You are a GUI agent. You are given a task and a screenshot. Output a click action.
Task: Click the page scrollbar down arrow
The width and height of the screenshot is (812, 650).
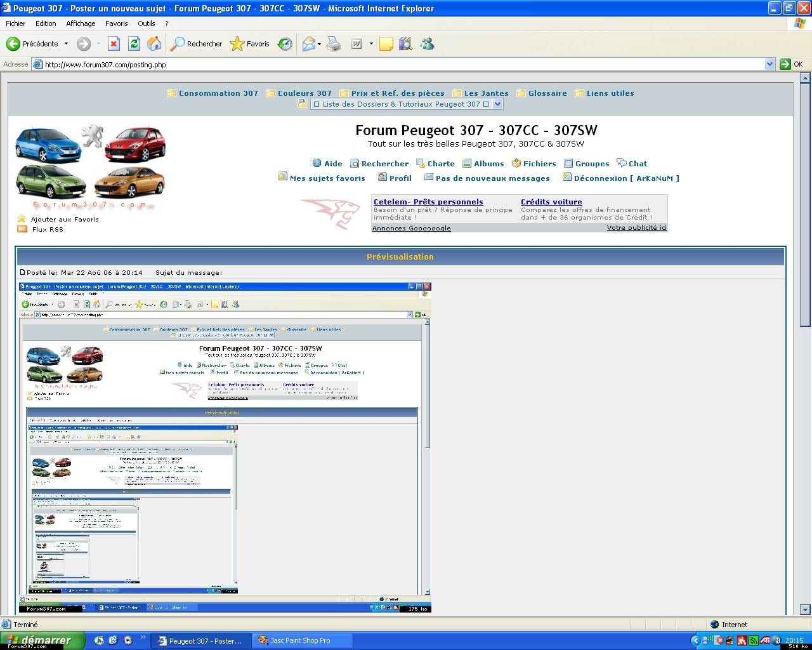click(805, 609)
